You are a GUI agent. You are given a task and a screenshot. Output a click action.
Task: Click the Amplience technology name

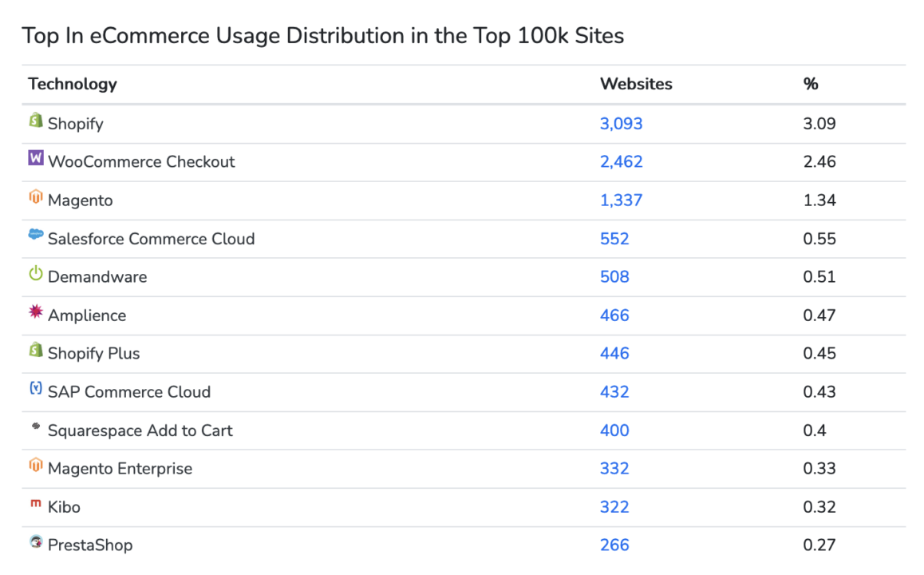(x=87, y=316)
